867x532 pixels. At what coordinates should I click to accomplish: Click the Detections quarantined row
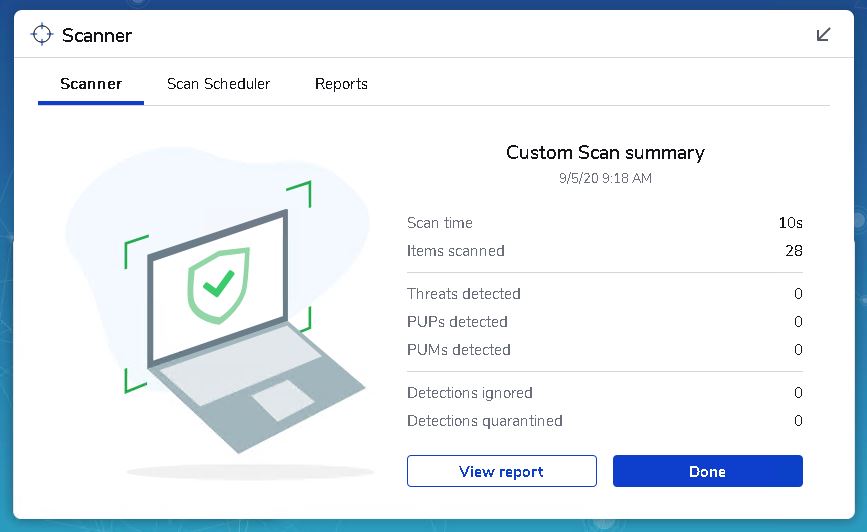point(604,421)
